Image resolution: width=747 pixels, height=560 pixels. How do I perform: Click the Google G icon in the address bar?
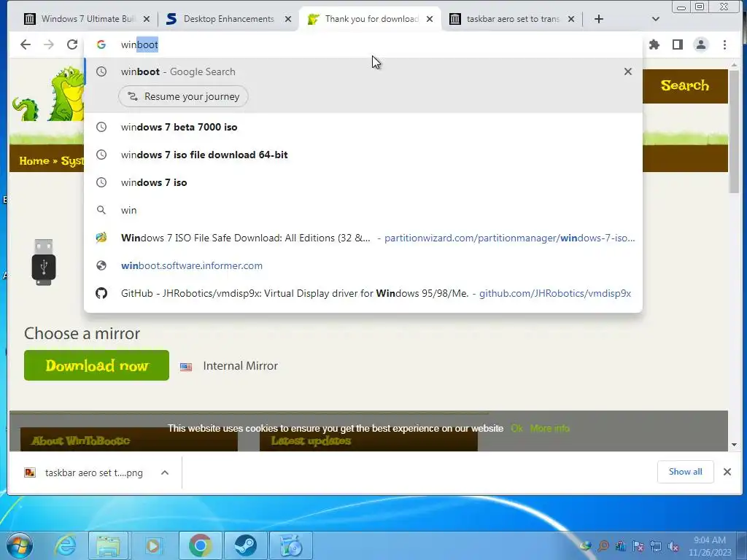click(x=101, y=44)
